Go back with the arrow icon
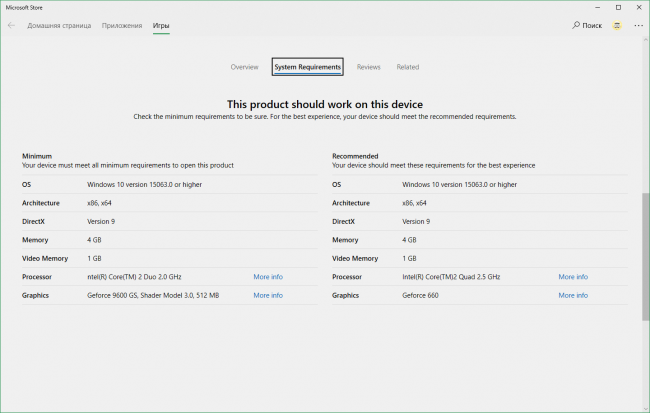 tap(11, 25)
